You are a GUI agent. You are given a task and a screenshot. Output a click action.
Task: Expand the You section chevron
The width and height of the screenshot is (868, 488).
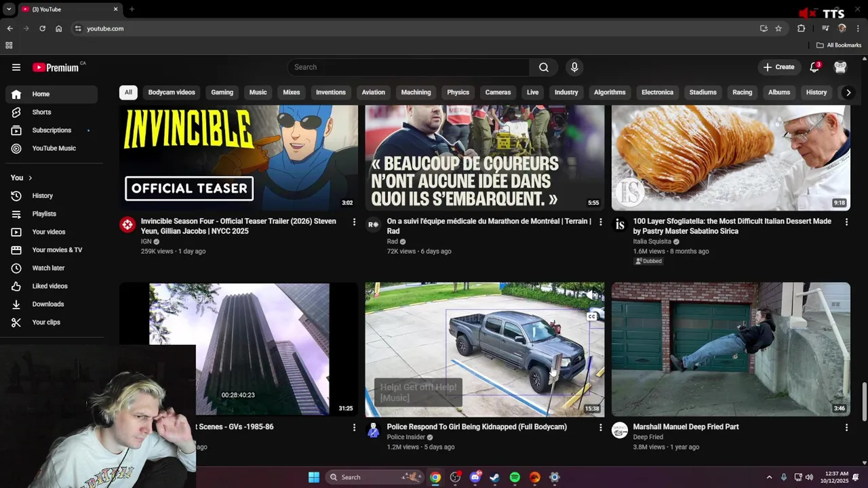pos(30,178)
